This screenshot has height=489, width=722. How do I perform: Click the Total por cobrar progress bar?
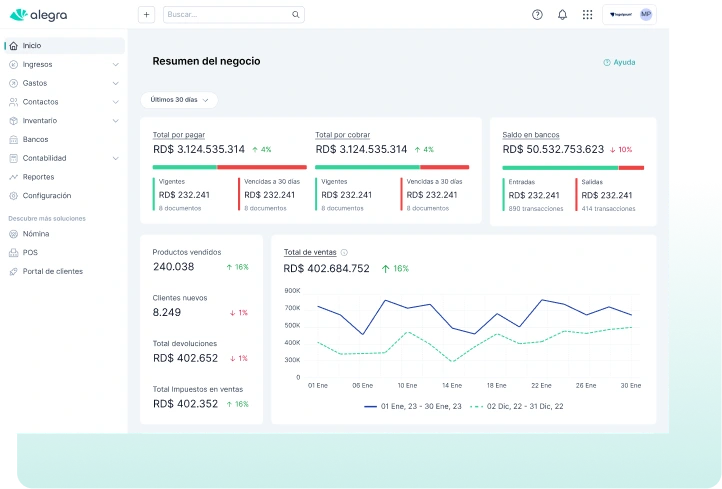(x=391, y=167)
